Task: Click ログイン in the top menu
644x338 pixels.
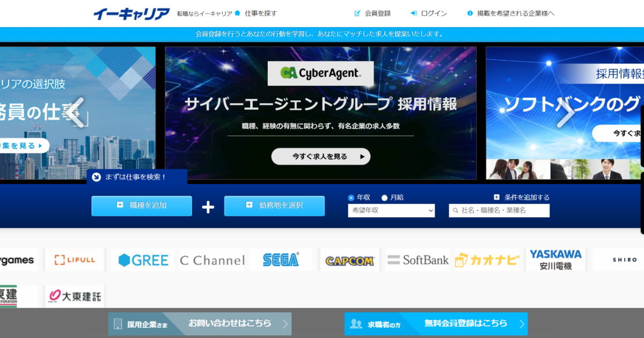Action: (x=429, y=13)
